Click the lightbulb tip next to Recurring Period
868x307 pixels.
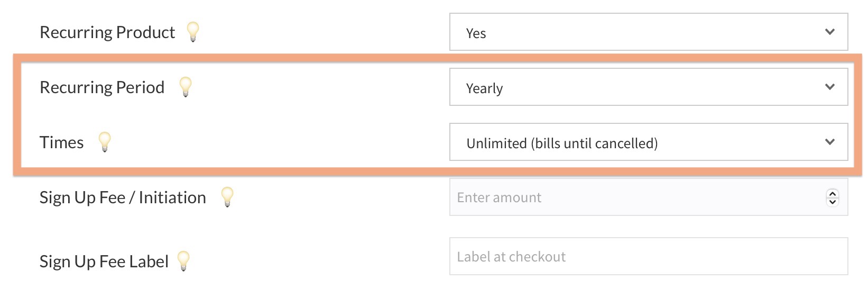coord(186,86)
